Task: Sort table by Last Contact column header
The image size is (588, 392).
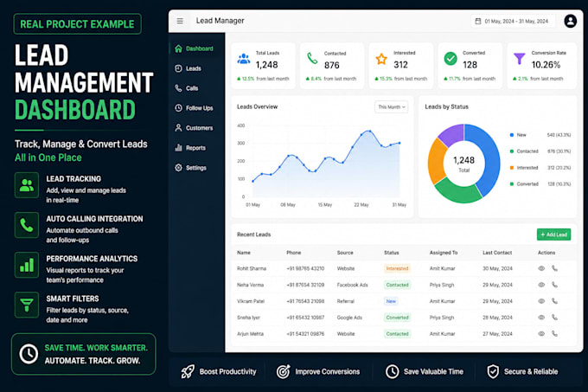Action: pos(497,253)
